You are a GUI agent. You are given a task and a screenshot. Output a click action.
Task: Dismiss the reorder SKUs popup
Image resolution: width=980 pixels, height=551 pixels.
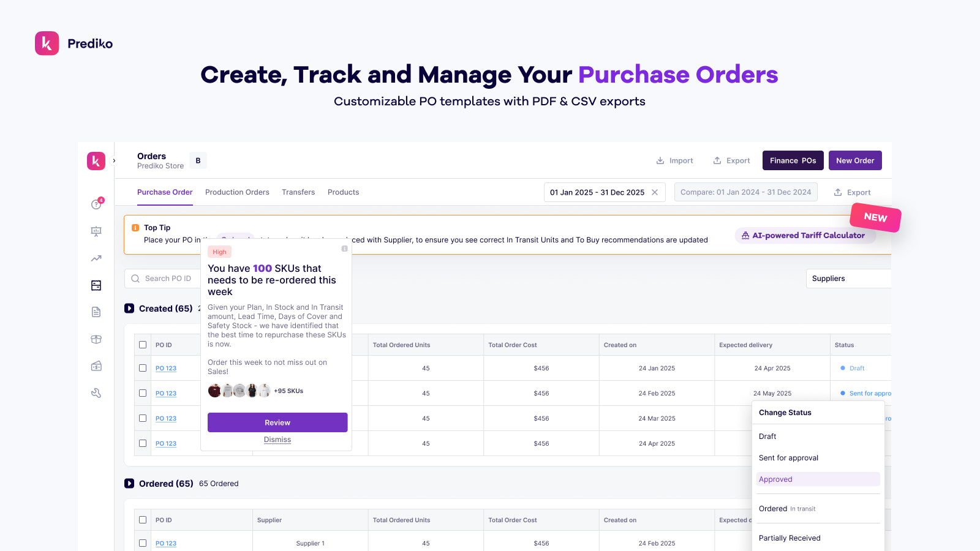pos(277,440)
